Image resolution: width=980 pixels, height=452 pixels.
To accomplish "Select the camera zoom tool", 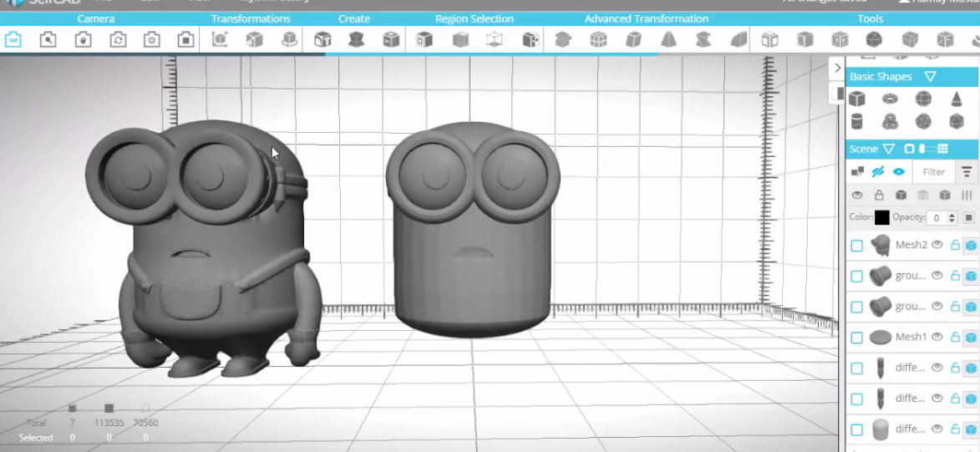I will (48, 40).
